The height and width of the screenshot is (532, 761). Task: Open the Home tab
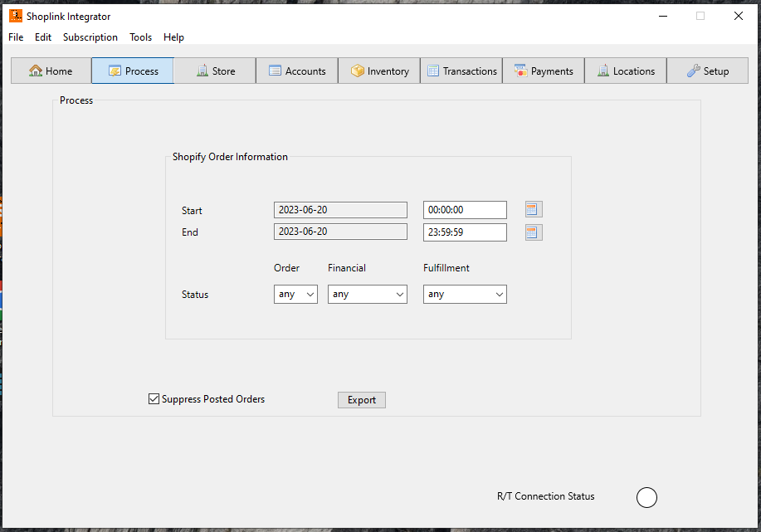[51, 71]
